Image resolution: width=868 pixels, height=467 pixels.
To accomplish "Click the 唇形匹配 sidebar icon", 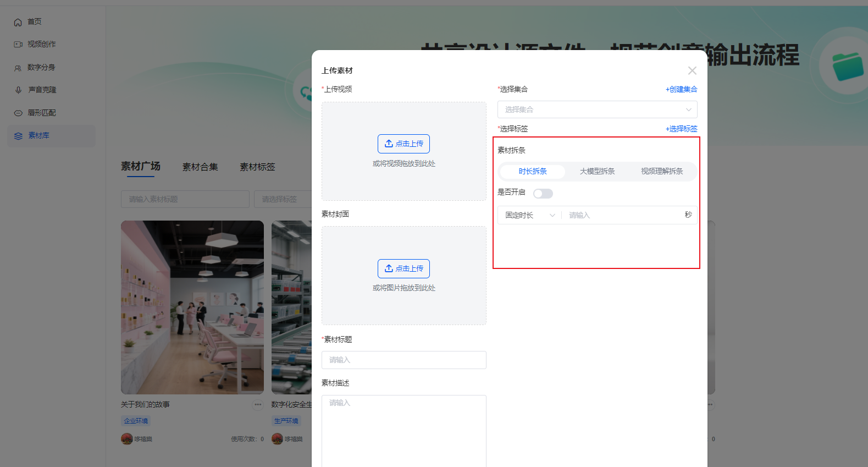I will 18,113.
